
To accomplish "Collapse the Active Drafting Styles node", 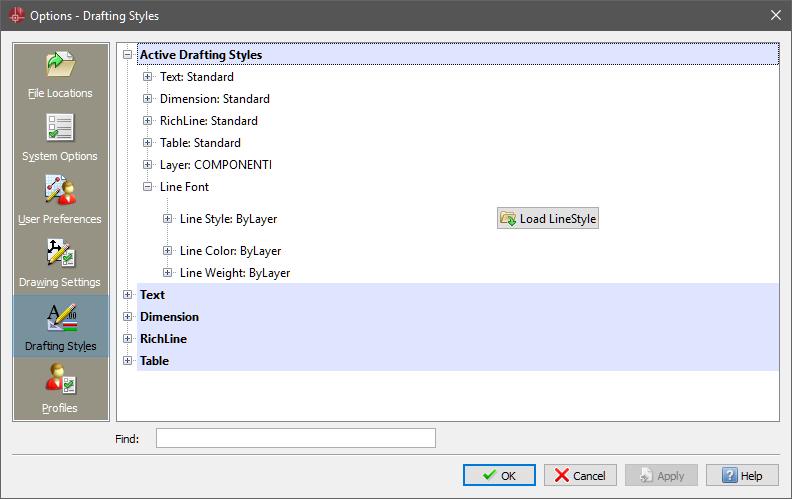I will pos(128,55).
